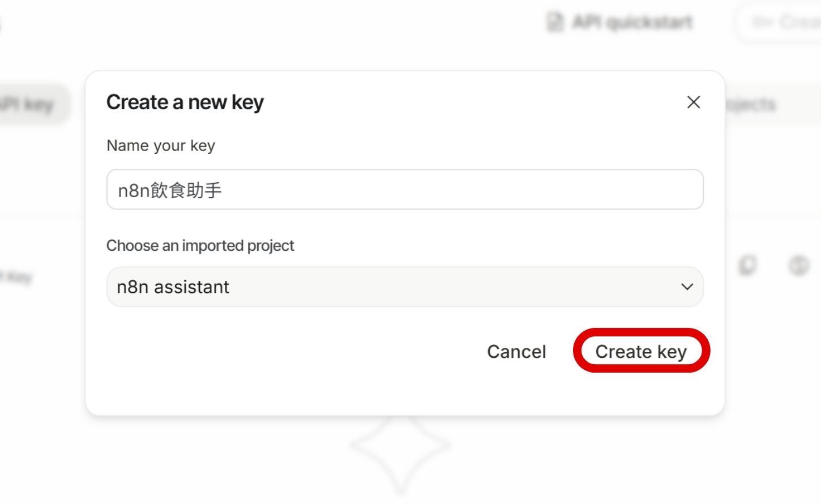This screenshot has width=821, height=504.
Task: Click the partially visible logo at top-left edge
Action: coord(1,24)
